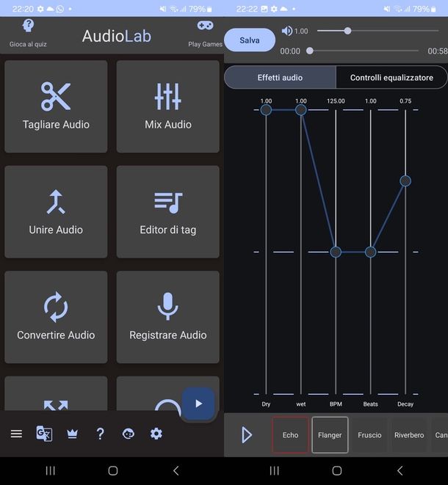Open the Mix Audio sliders tool

click(x=167, y=106)
